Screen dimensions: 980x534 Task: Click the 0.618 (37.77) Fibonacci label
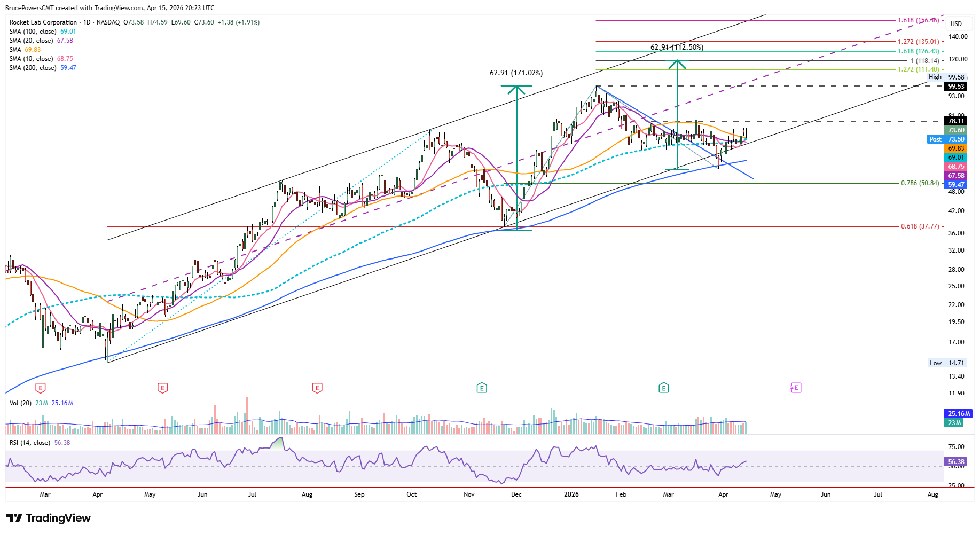click(x=920, y=226)
